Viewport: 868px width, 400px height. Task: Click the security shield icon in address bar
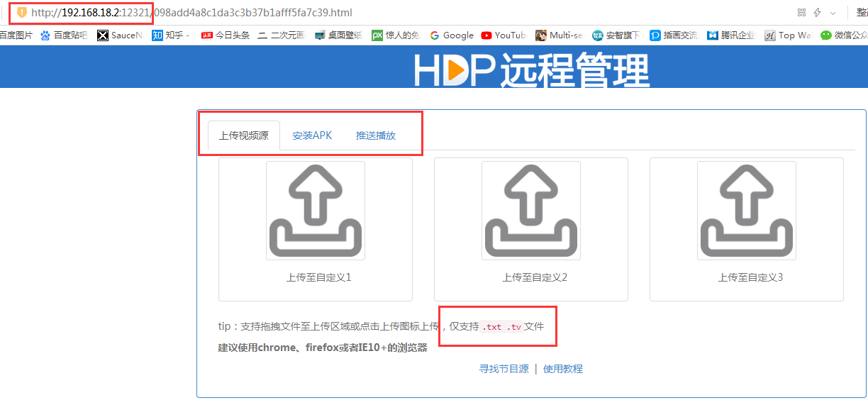tap(22, 13)
